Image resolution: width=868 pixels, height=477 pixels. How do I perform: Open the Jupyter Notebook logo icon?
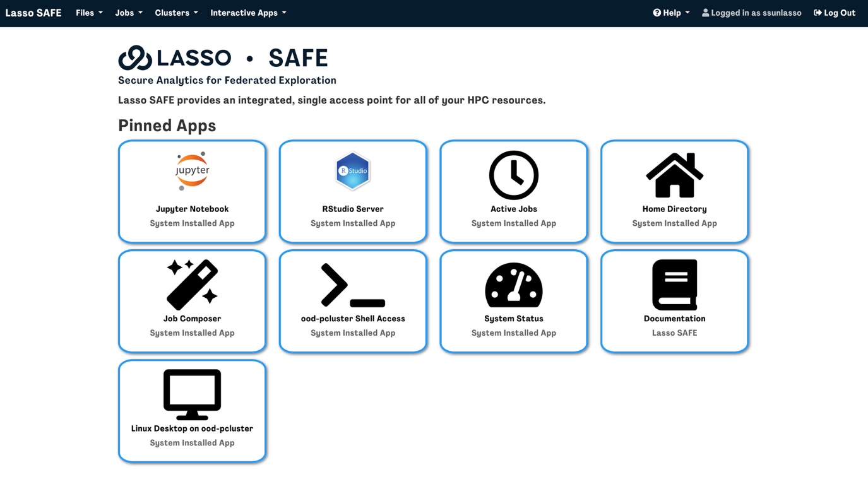point(192,171)
